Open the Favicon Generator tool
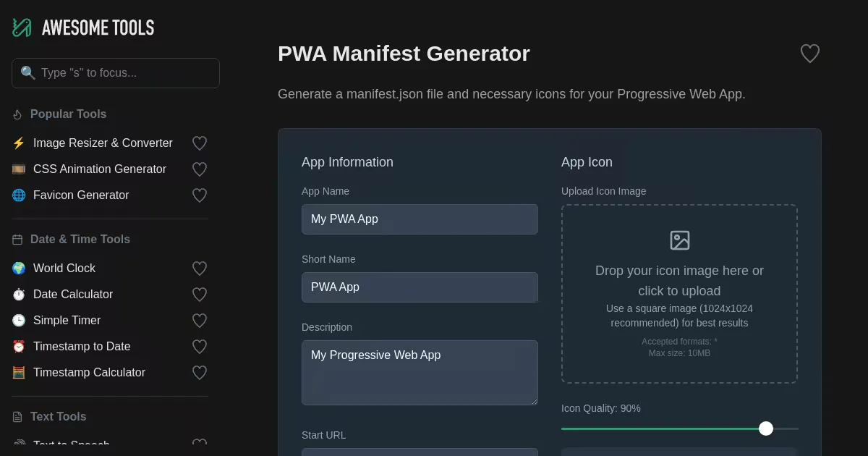This screenshot has height=456, width=868. pos(81,195)
